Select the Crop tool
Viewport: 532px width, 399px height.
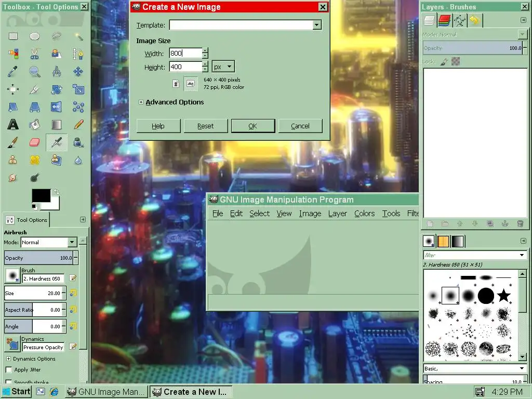coord(34,89)
